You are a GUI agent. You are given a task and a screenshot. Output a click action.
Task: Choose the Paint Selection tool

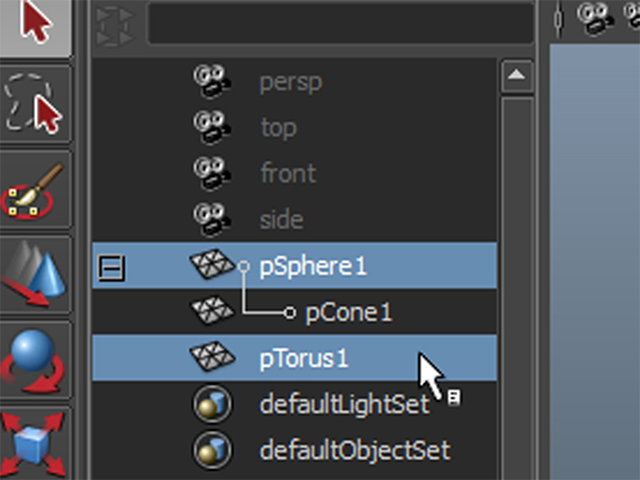point(35,189)
